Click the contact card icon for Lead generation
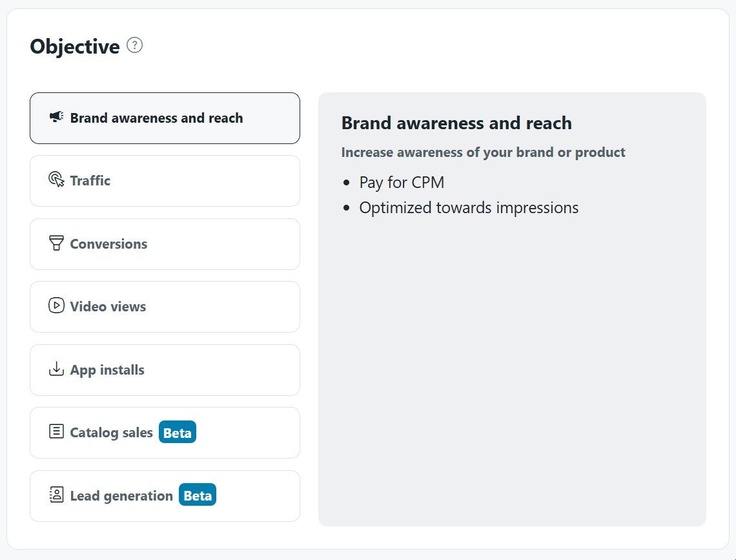Image resolution: width=736 pixels, height=560 pixels. click(56, 495)
